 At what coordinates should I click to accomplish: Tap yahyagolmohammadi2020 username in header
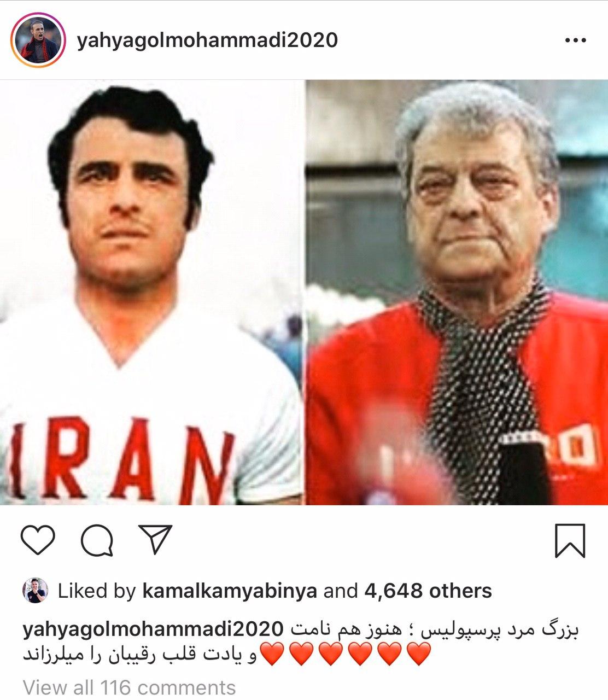click(207, 40)
